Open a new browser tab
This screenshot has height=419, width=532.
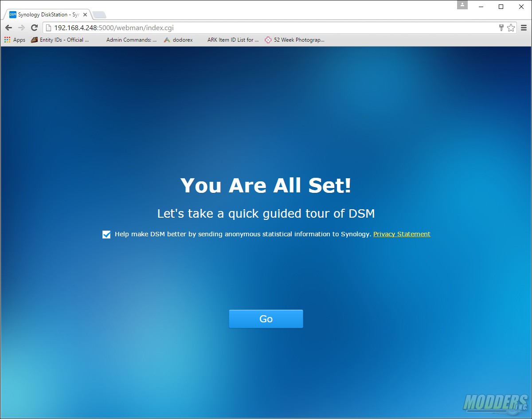99,15
